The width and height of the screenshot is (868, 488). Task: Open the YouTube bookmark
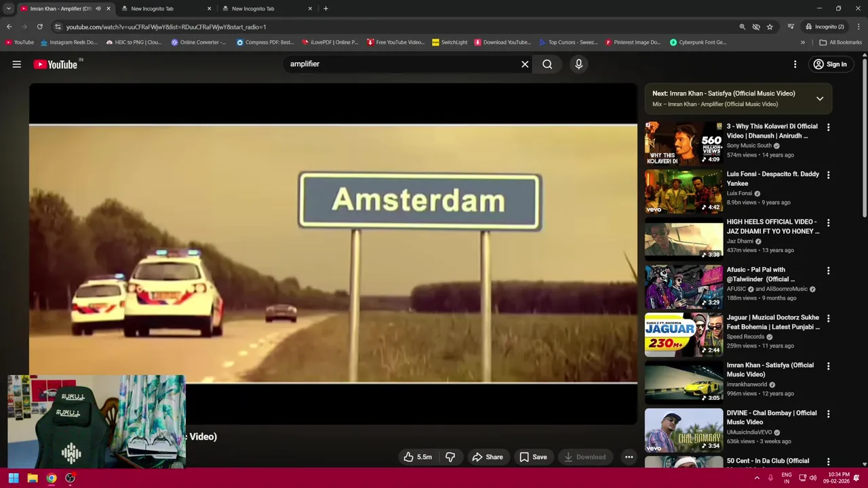[19, 42]
